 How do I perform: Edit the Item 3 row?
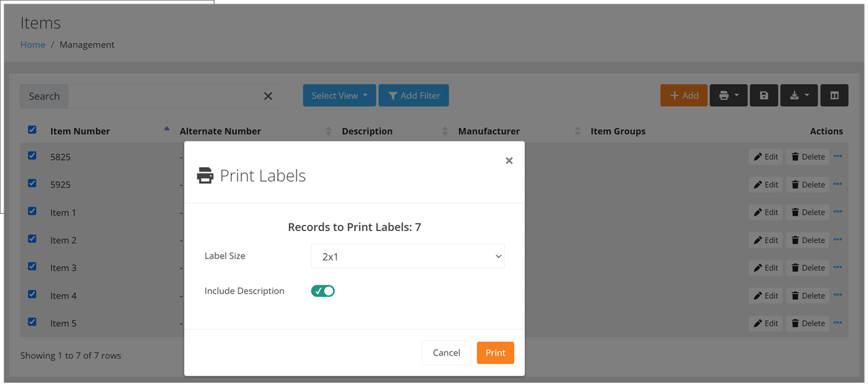click(766, 268)
